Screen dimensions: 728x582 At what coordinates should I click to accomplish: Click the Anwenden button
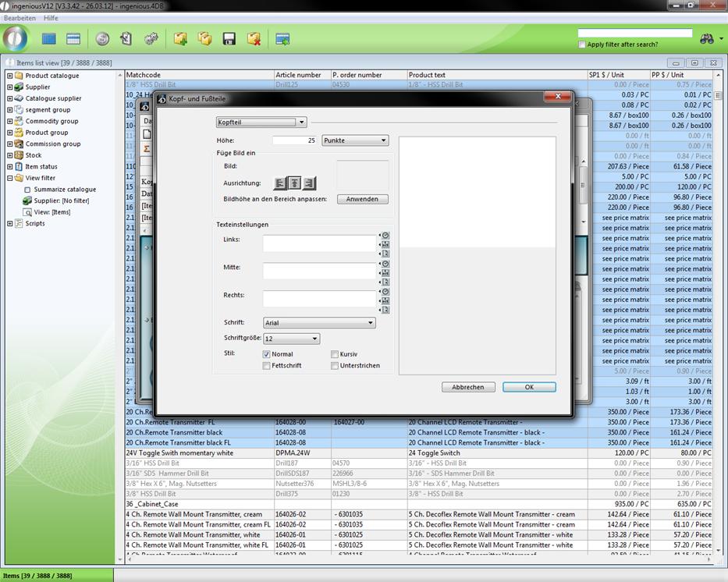click(x=362, y=199)
